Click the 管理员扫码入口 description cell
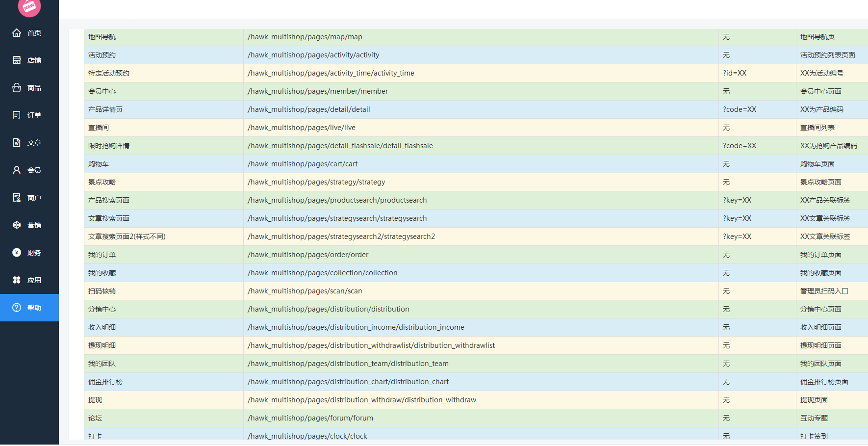 click(x=832, y=291)
